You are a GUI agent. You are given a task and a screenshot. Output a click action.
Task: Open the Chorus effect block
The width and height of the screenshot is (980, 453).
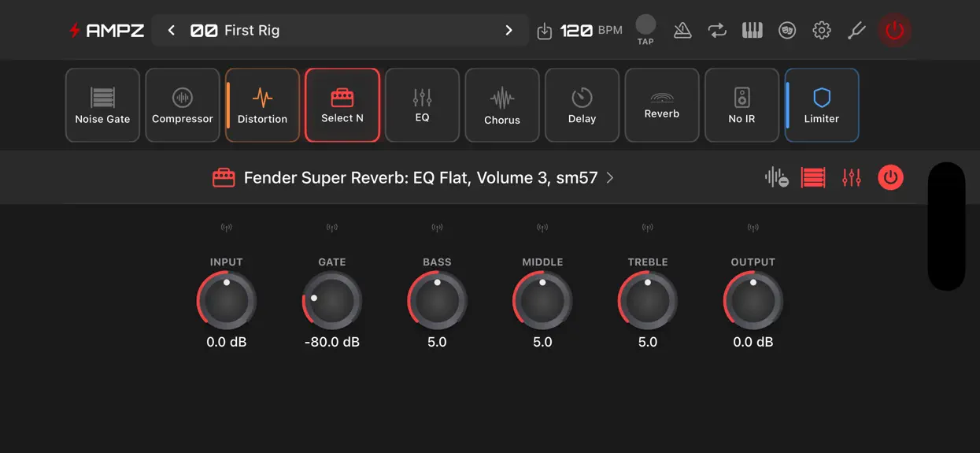coord(502,105)
